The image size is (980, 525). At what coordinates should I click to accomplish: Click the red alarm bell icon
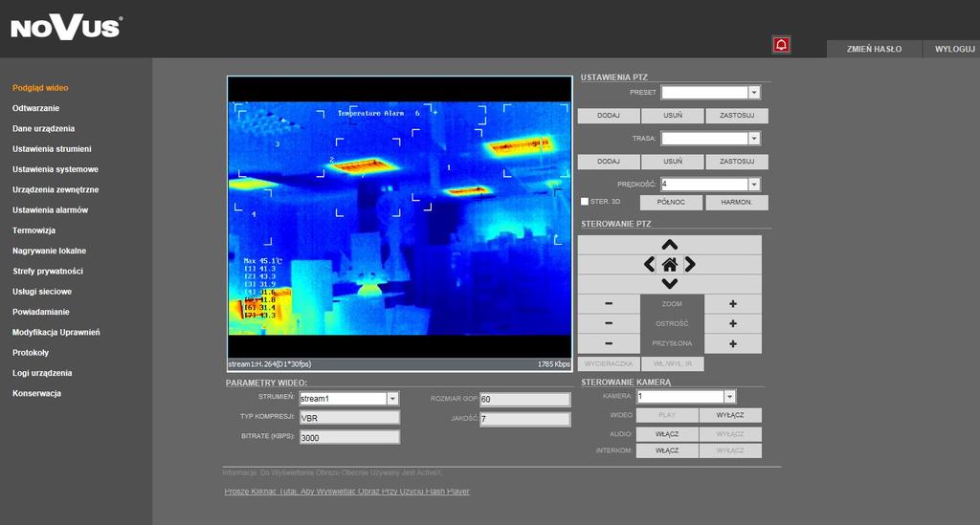(x=781, y=45)
